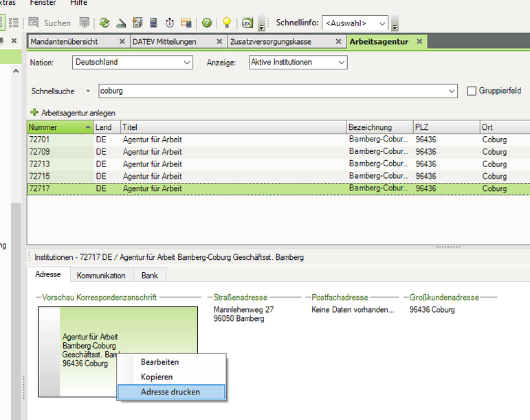Image resolution: width=530 pixels, height=420 pixels.
Task: Open toolbar overflow after Schnellinfo dropdown
Action: [x=395, y=23]
